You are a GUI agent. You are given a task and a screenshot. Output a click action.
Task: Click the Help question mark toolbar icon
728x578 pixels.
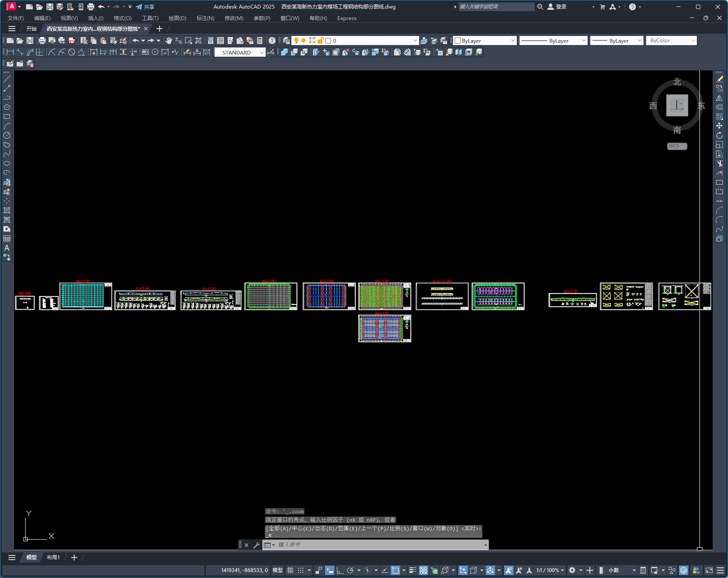point(272,41)
